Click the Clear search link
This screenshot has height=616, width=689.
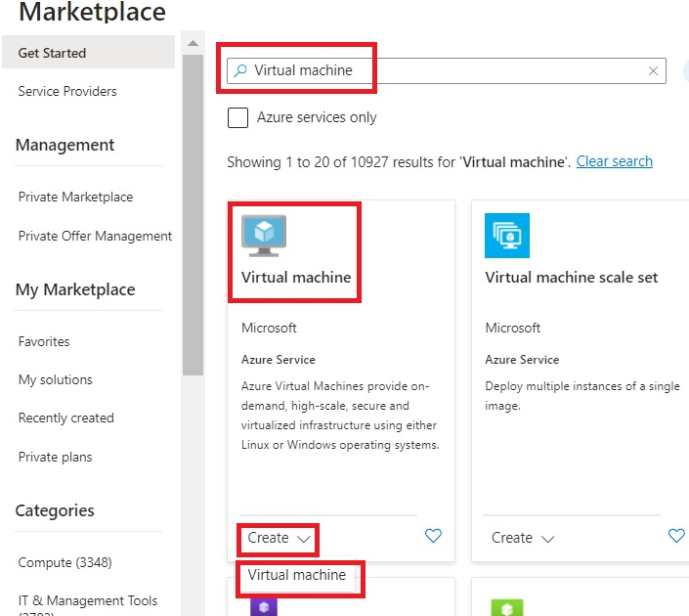(615, 161)
